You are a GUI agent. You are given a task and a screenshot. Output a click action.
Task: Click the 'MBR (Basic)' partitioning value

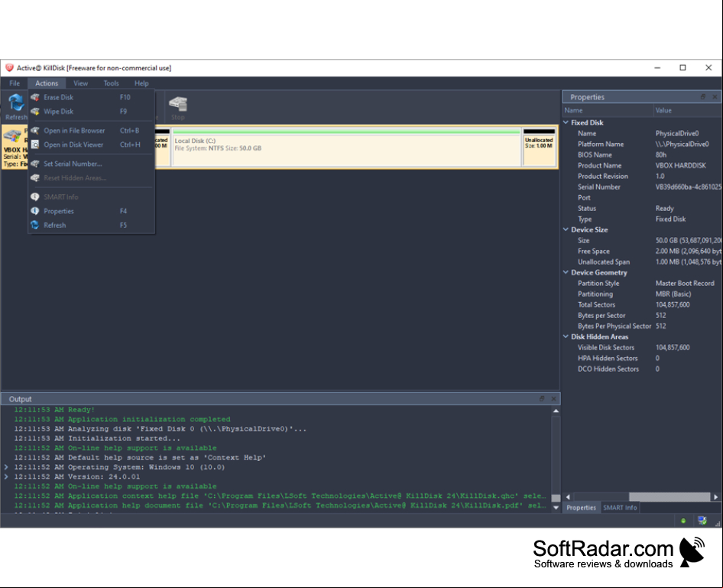tap(673, 294)
